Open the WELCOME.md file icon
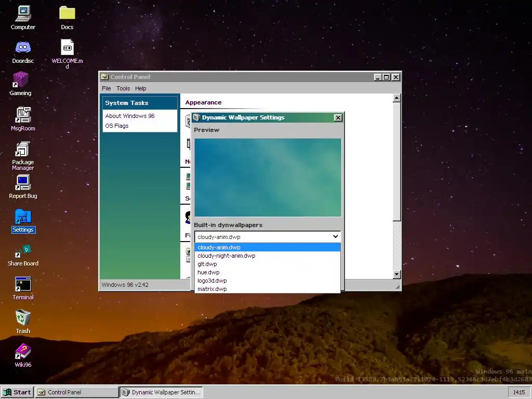The height and width of the screenshot is (399, 532). point(67,54)
